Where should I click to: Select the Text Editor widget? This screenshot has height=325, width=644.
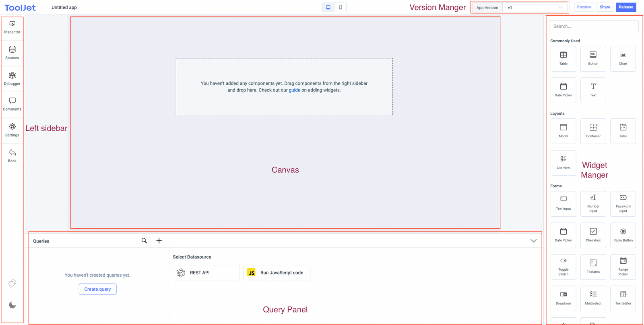pyautogui.click(x=623, y=298)
